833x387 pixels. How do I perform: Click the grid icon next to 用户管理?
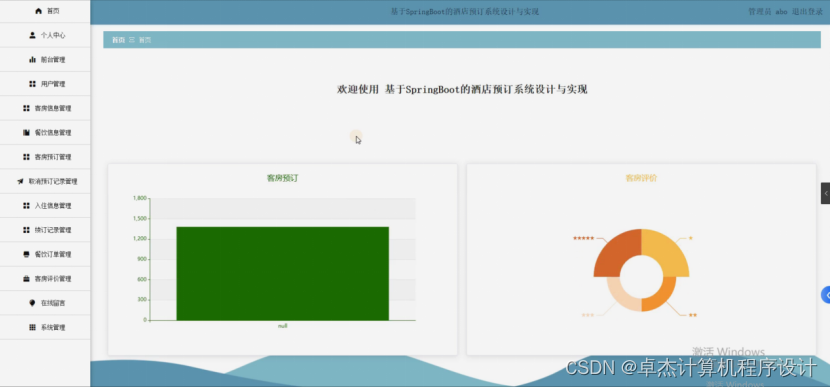(32, 84)
